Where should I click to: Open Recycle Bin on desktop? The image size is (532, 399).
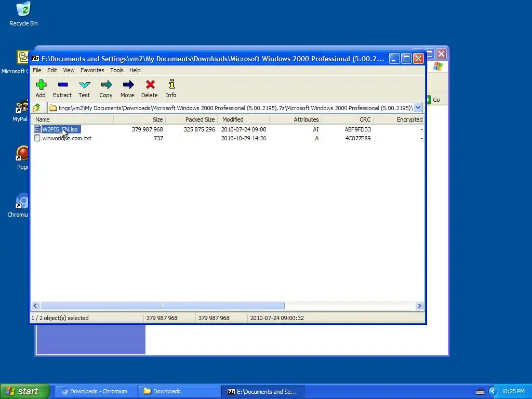(x=23, y=14)
